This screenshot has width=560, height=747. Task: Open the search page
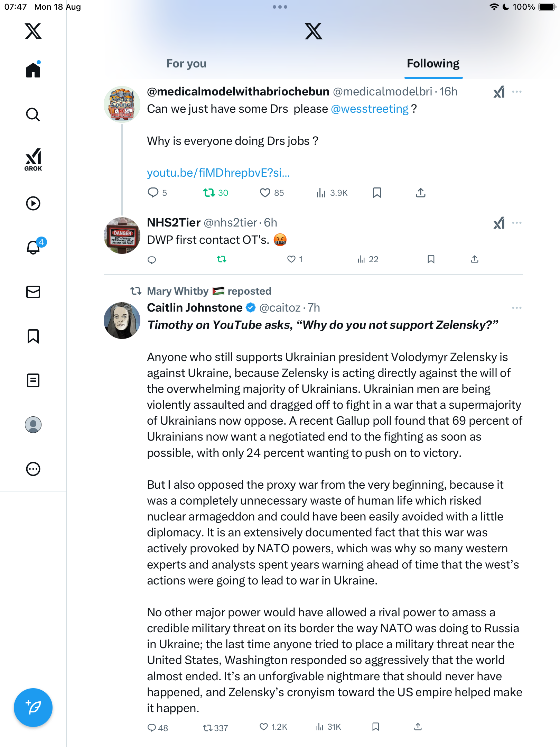click(33, 114)
